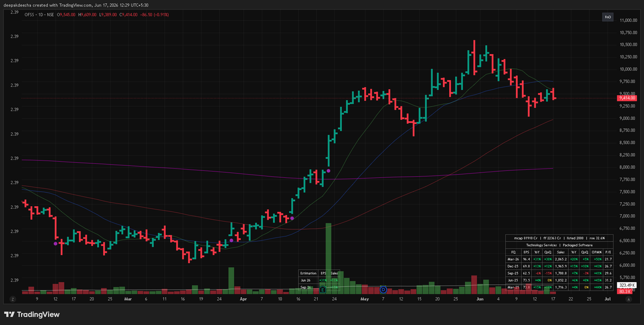Click the Technology Services sector label
The height and width of the screenshot is (325, 644).
(x=541, y=245)
